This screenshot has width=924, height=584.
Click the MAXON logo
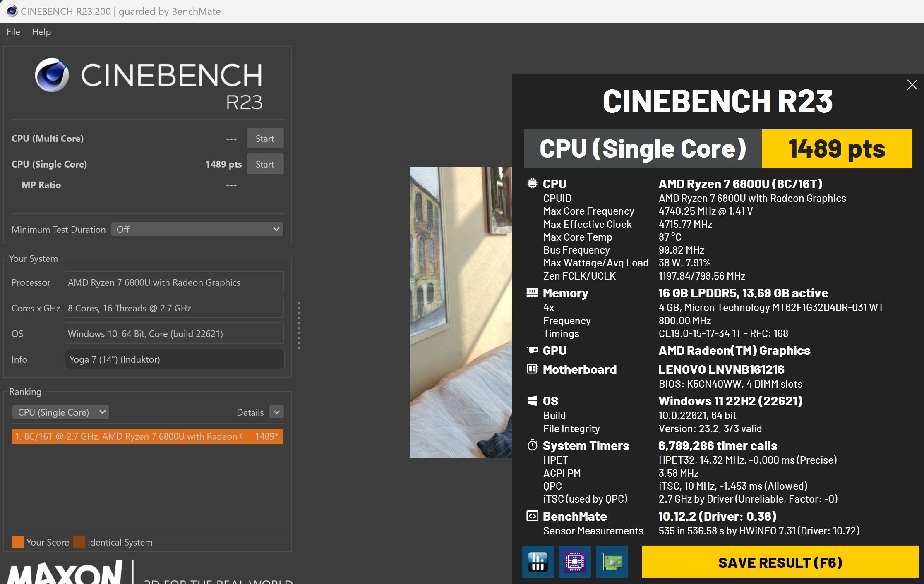coord(65,572)
